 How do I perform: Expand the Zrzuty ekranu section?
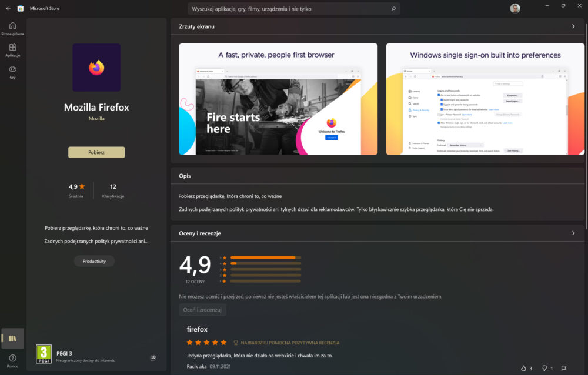coord(573,26)
